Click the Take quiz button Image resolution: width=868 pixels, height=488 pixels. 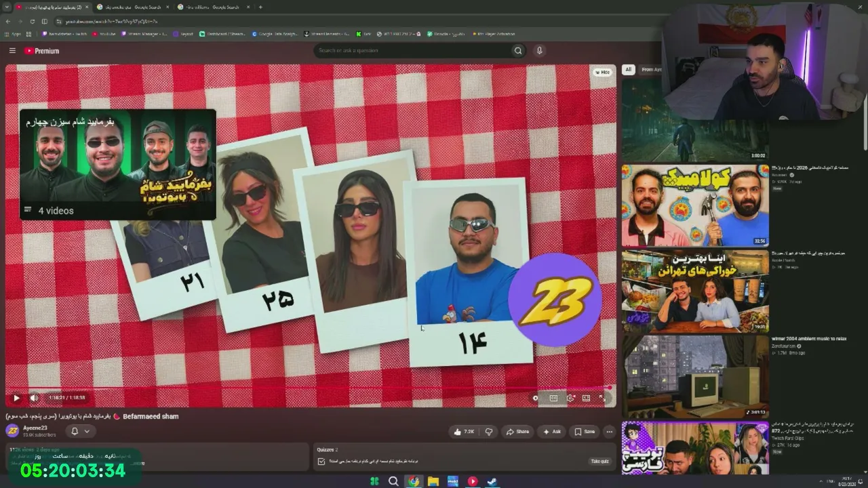(599, 462)
